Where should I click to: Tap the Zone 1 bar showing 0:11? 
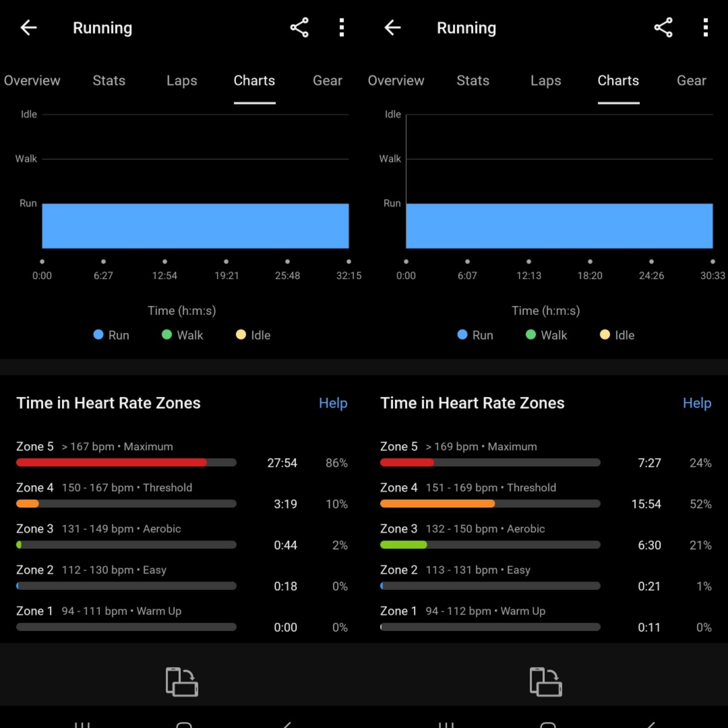coord(490,627)
